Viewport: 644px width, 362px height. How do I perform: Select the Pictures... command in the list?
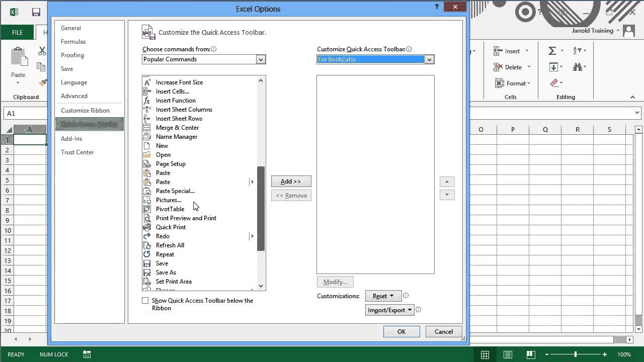tap(169, 200)
